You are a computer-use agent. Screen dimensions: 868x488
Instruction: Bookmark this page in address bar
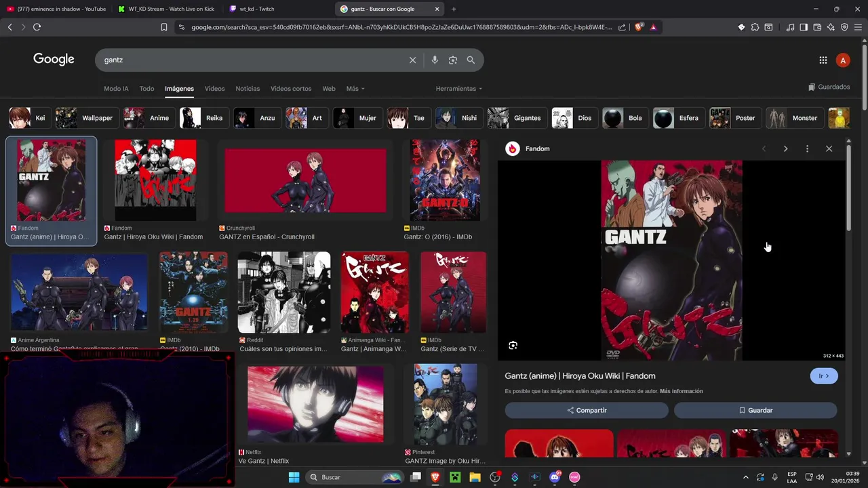[164, 27]
